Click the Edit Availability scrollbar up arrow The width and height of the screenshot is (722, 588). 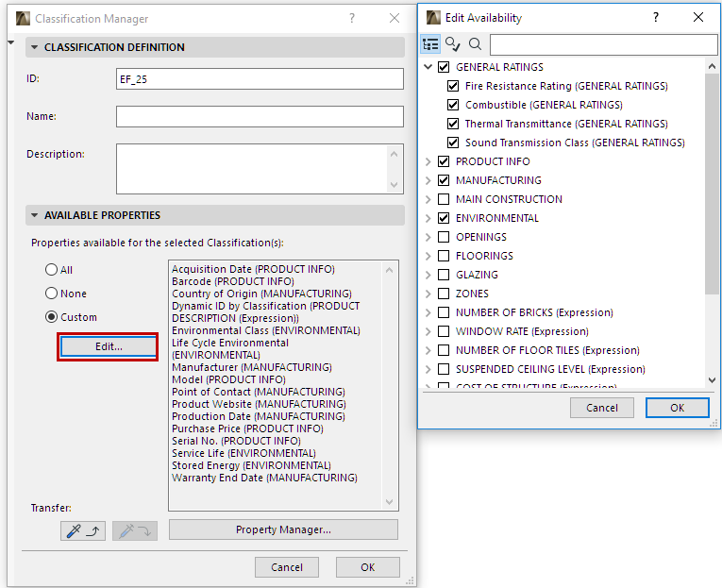tap(712, 66)
